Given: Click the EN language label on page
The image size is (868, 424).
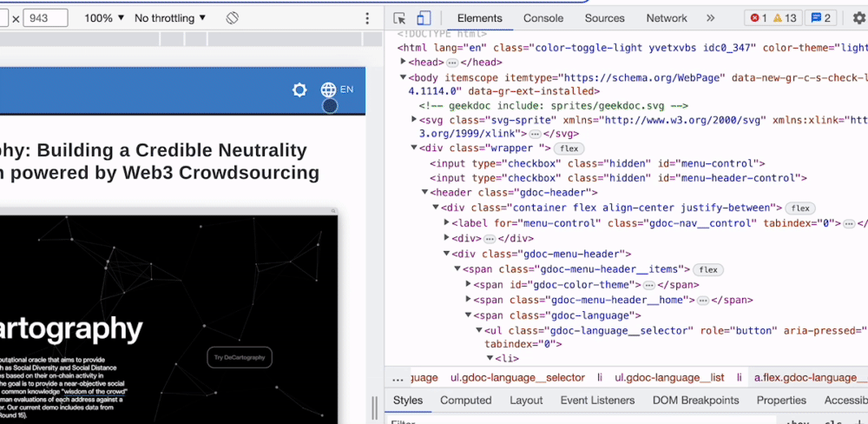Looking at the screenshot, I should click(346, 89).
